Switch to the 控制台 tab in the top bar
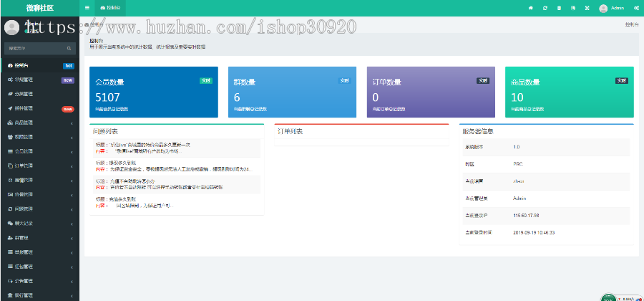Screen dimensions: 644x301 click(110, 8)
